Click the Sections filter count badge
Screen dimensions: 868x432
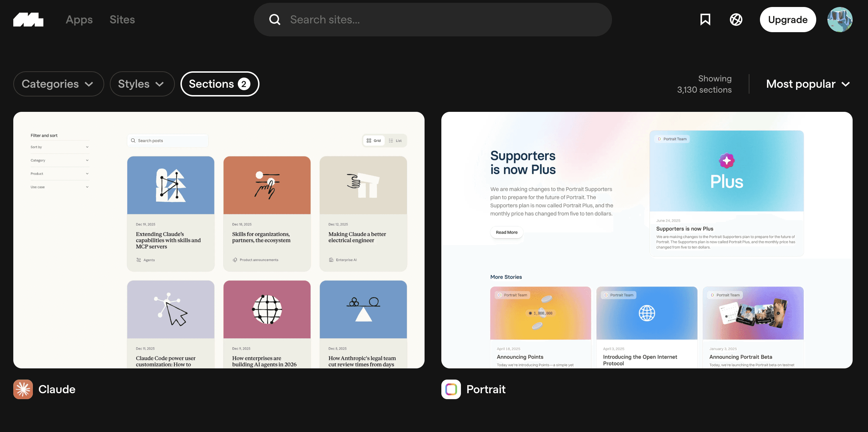point(244,84)
